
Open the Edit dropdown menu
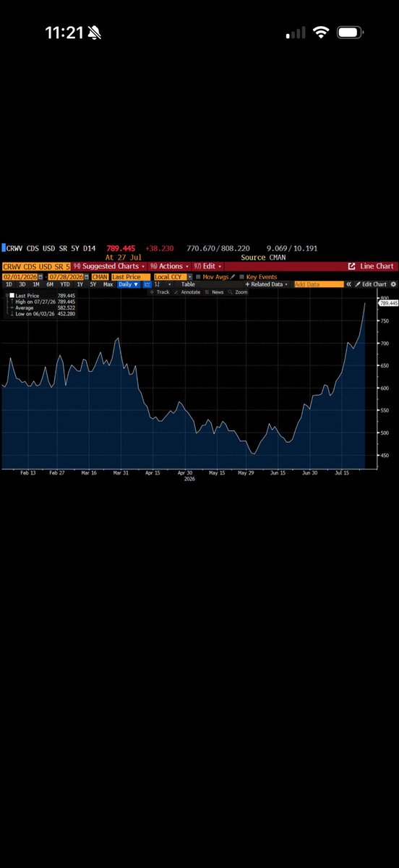(209, 266)
